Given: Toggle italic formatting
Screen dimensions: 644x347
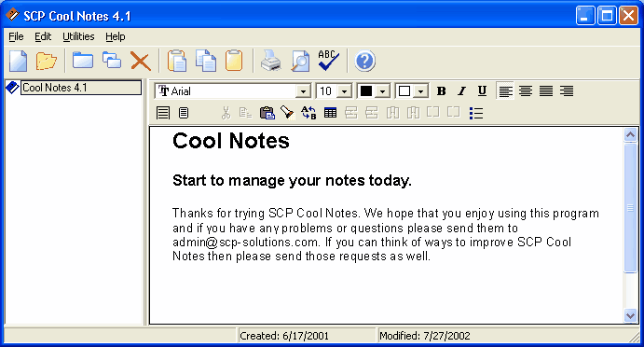Looking at the screenshot, I should point(461,90).
